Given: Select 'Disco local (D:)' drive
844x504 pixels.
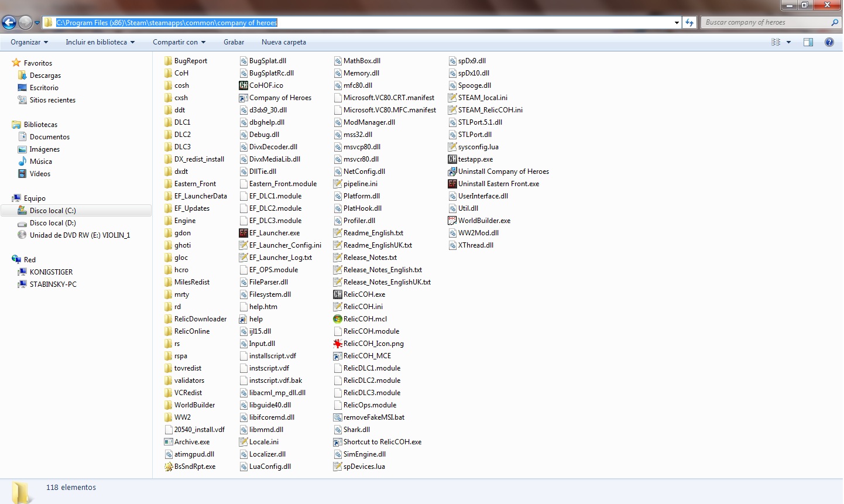Looking at the screenshot, I should click(x=53, y=223).
